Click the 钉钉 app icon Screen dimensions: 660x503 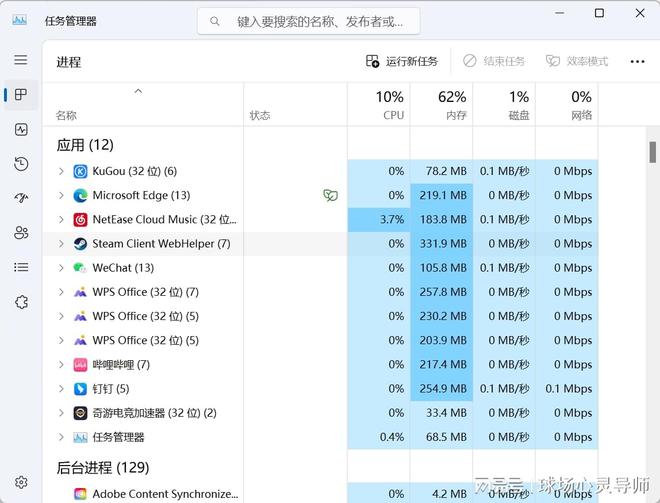(80, 389)
